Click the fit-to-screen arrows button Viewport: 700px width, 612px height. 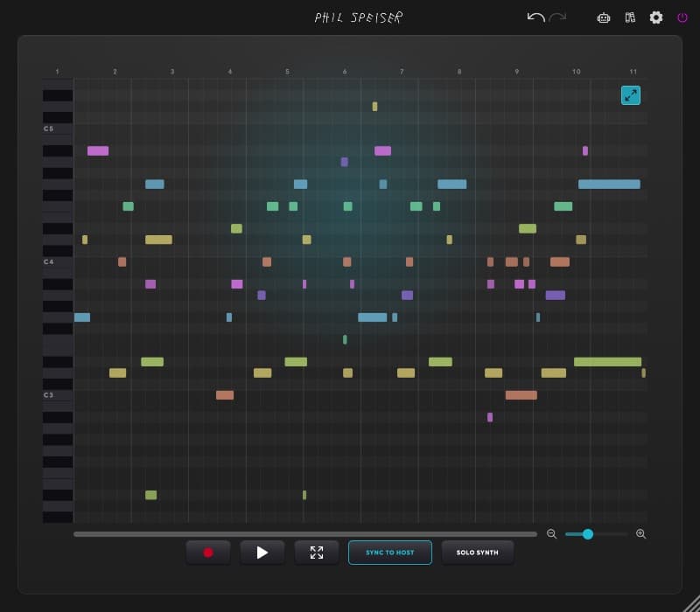tap(317, 553)
